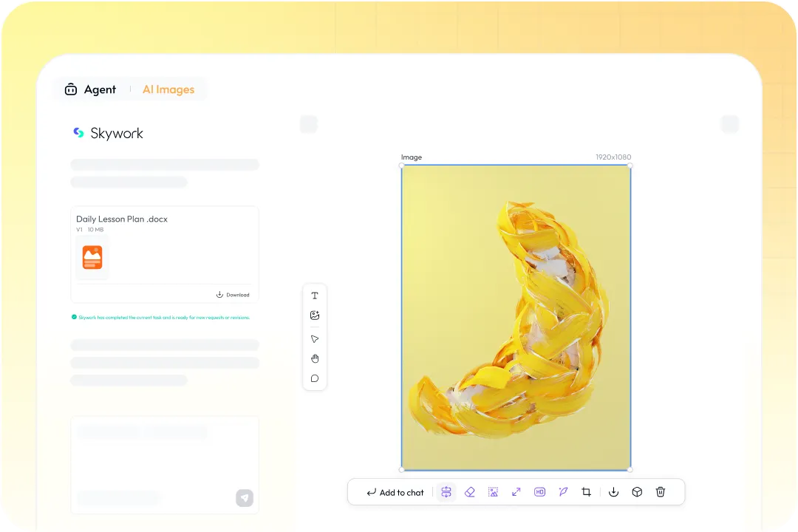Switch to the AI Images tab
The width and height of the screenshot is (798, 532).
pos(168,89)
